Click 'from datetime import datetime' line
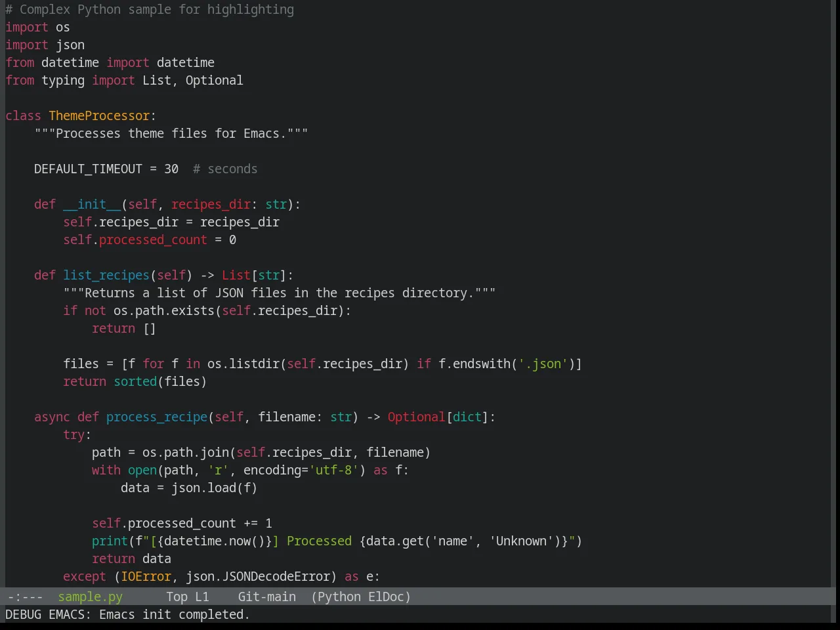Image resolution: width=840 pixels, height=630 pixels. tap(110, 62)
